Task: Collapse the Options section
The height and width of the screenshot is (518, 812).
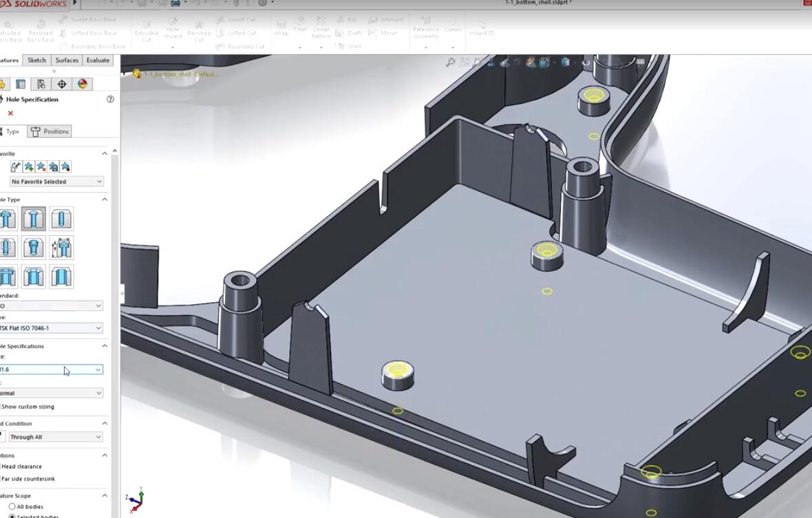Action: pyautogui.click(x=105, y=456)
